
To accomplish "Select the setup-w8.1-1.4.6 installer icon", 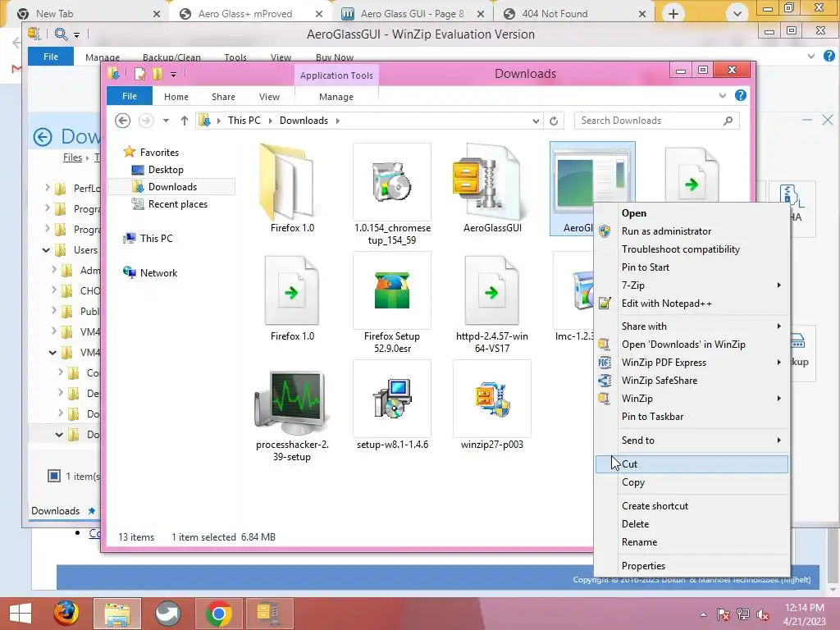I will click(391, 399).
